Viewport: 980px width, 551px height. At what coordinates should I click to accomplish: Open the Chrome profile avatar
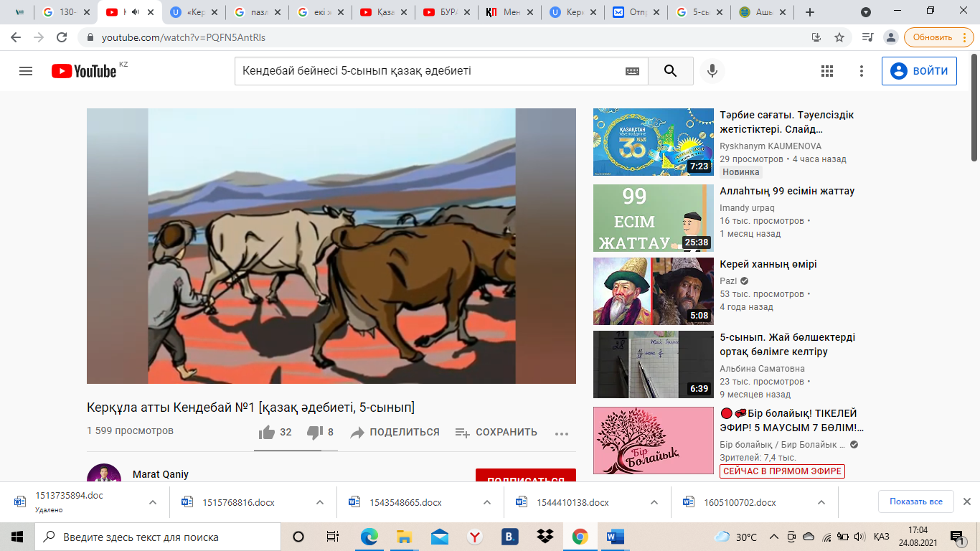[x=890, y=37]
